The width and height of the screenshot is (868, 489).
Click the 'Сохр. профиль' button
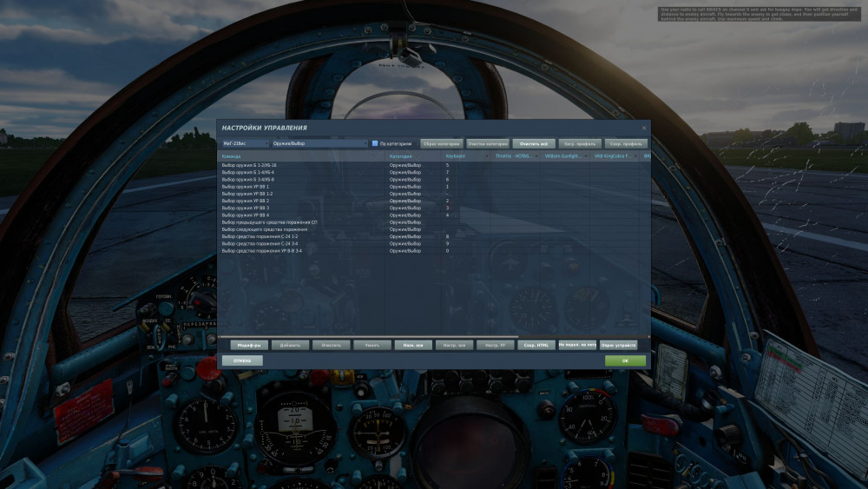tap(626, 143)
